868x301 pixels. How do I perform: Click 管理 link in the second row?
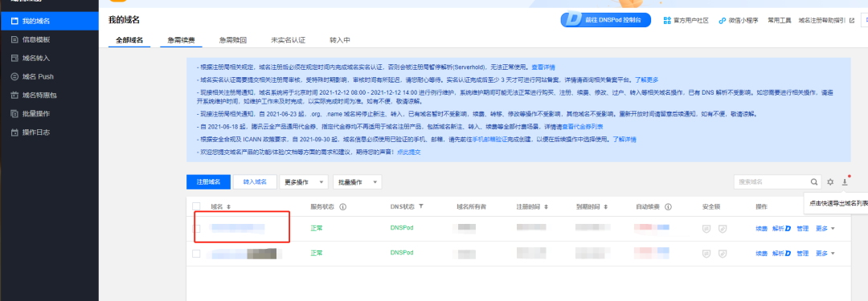(803, 254)
